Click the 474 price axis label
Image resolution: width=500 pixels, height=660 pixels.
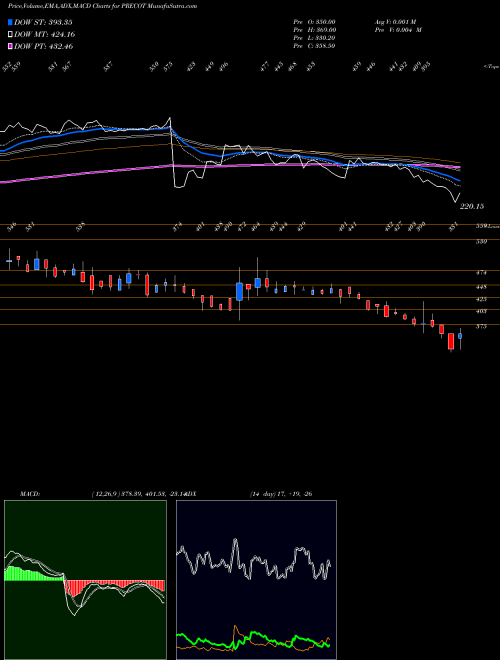[481, 273]
